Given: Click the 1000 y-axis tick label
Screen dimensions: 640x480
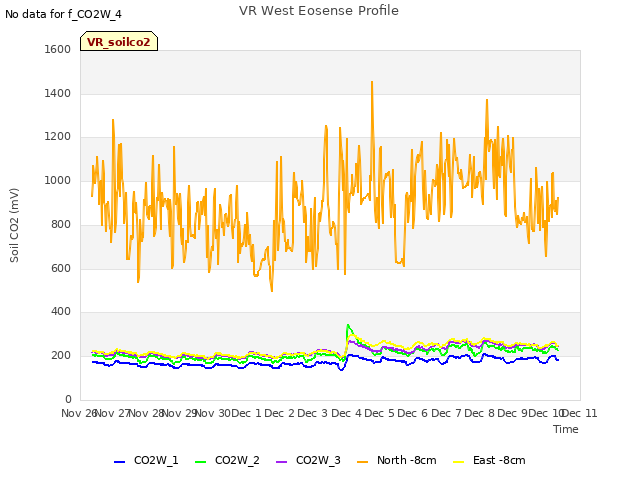Looking at the screenshot, I should click(x=58, y=180).
